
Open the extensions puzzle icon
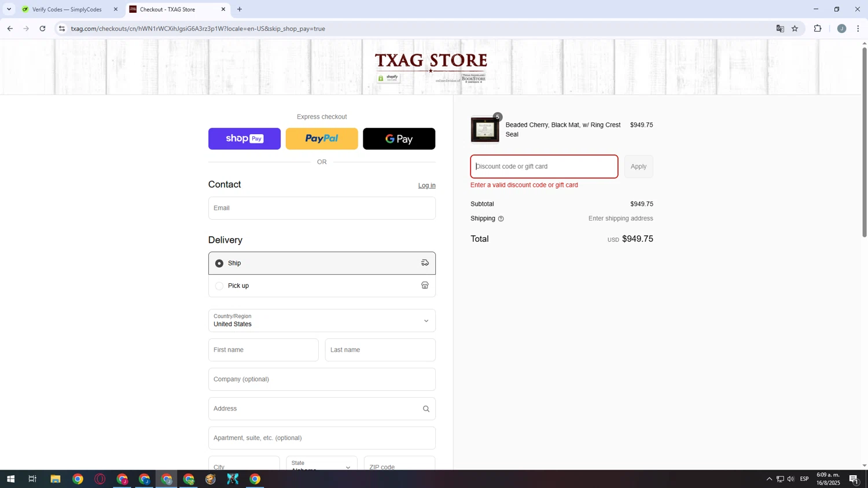click(x=818, y=28)
